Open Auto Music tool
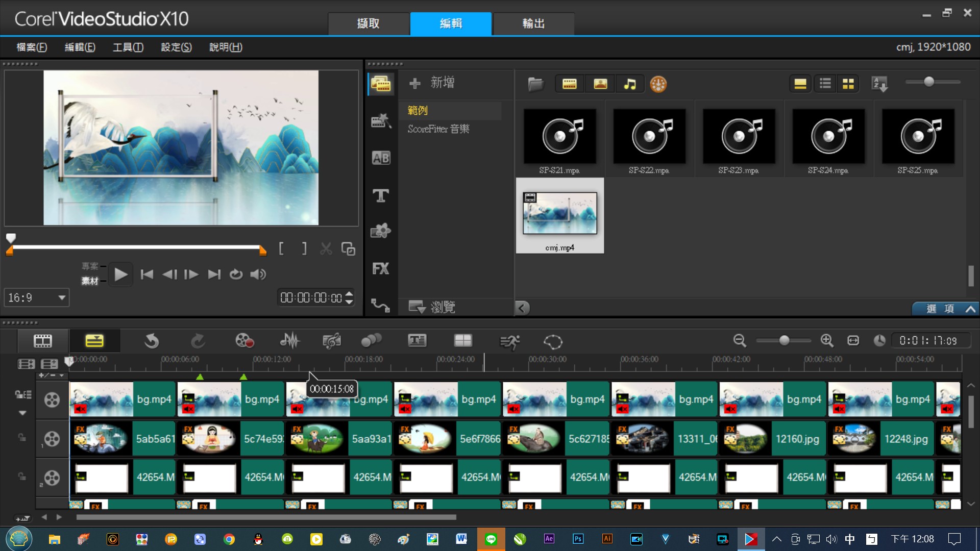Viewport: 980px width, 551px height. [332, 341]
